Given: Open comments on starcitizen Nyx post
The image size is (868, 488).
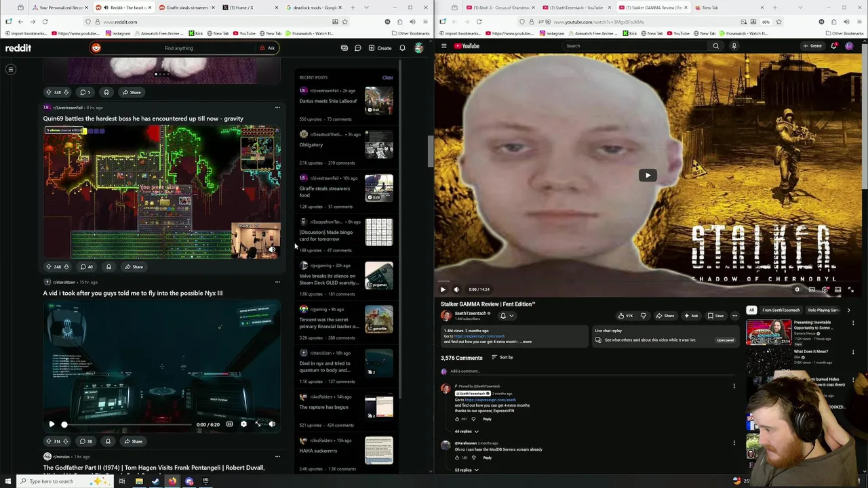Looking at the screenshot, I should tap(86, 441).
